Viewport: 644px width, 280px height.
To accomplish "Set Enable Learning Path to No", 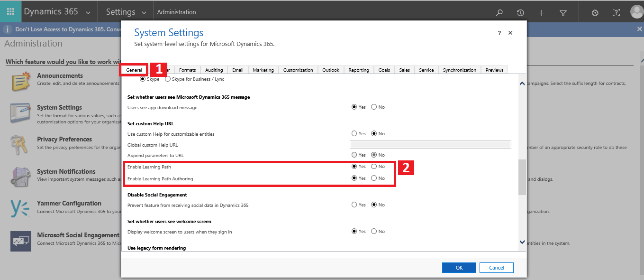I will pos(374,167).
